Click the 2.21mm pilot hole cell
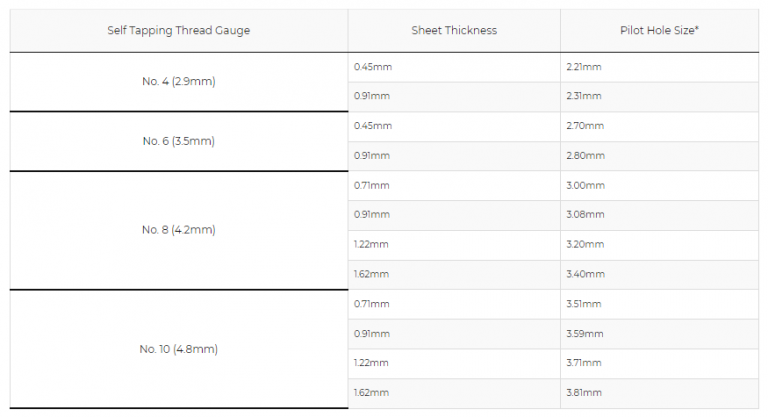Viewport: 768px width, 417px height. point(584,67)
